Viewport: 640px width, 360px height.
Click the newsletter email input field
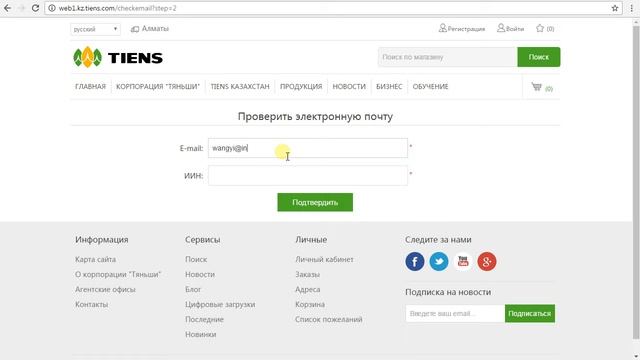pos(455,313)
